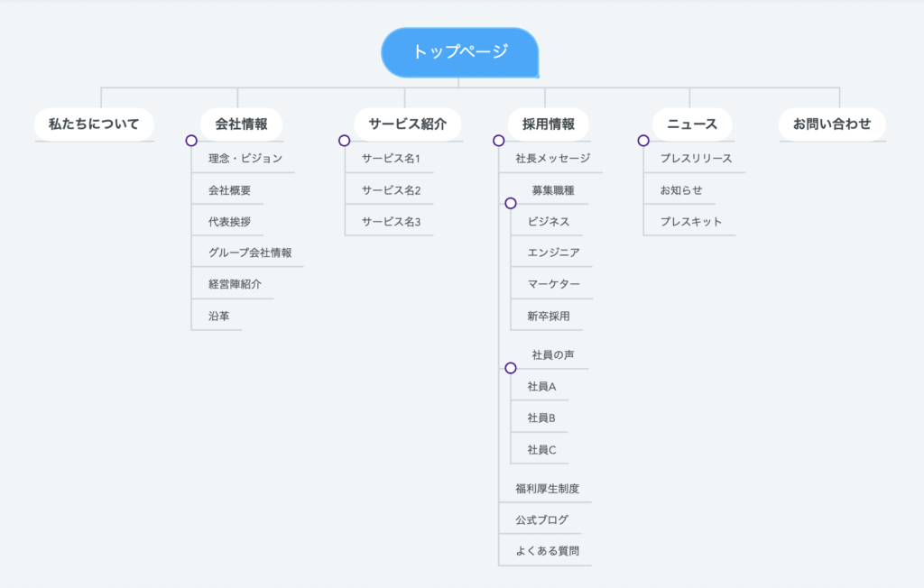Image resolution: width=924 pixels, height=588 pixels.
Task: Select the お問い合わせ node
Action: (832, 124)
